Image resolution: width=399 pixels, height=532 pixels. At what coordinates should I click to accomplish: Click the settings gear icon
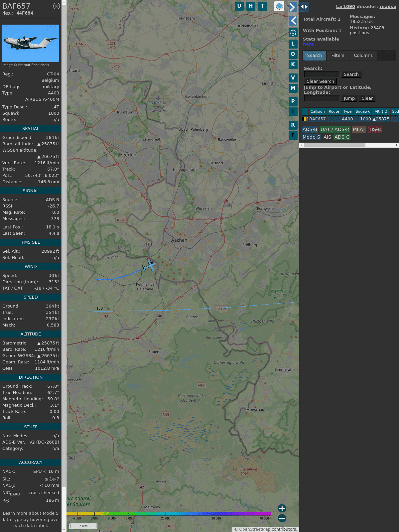(293, 33)
